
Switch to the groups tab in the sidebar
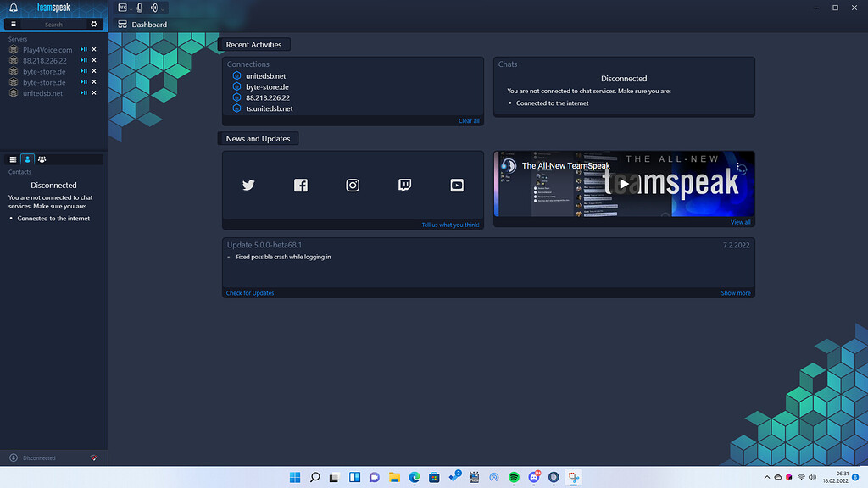point(42,158)
